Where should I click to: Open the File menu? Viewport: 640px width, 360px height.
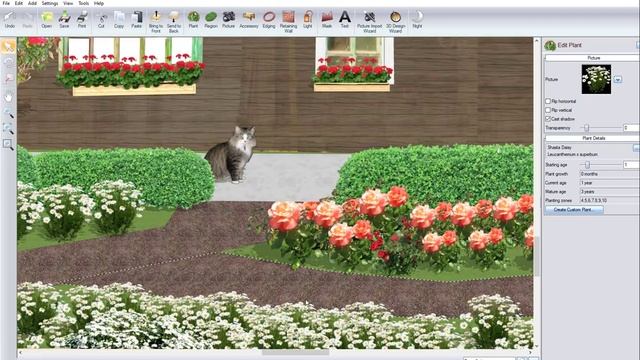(6, 3)
